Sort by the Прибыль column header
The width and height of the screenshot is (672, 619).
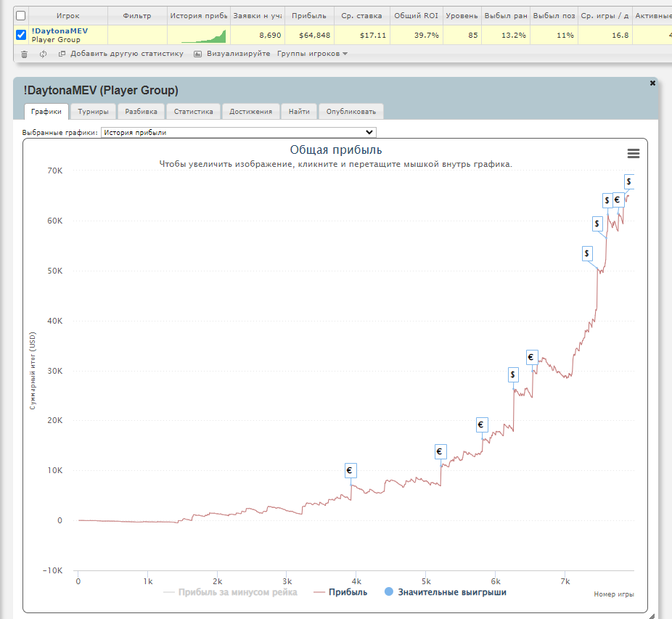click(x=309, y=16)
